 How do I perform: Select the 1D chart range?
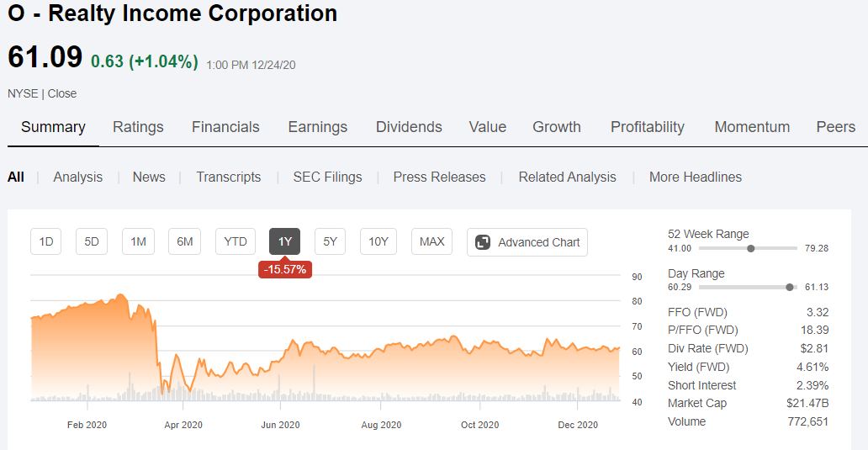[46, 242]
